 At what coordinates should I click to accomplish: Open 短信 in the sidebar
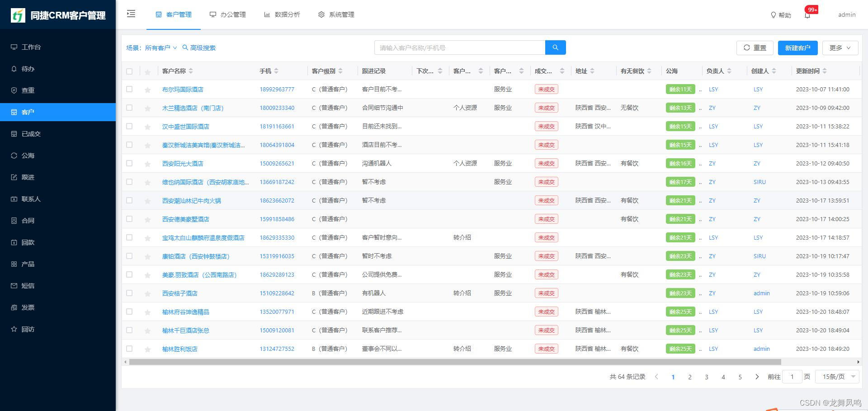(58, 286)
